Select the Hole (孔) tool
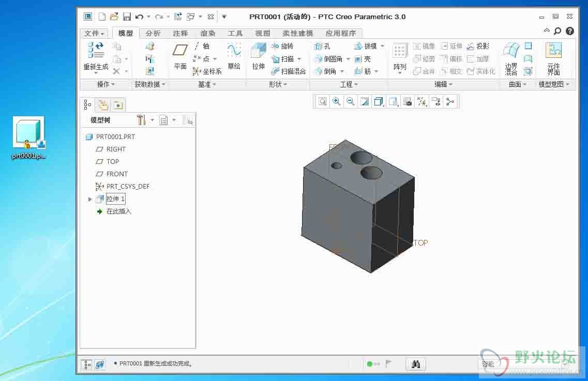 (x=322, y=46)
